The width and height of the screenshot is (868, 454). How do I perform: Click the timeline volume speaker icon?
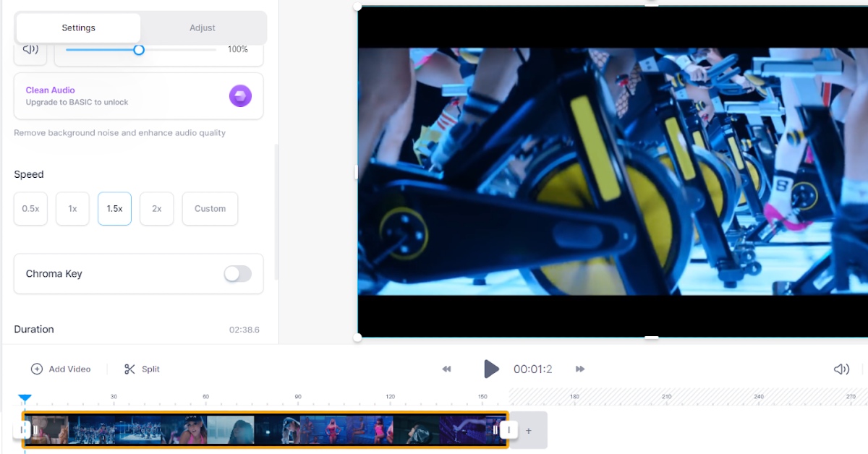click(841, 369)
